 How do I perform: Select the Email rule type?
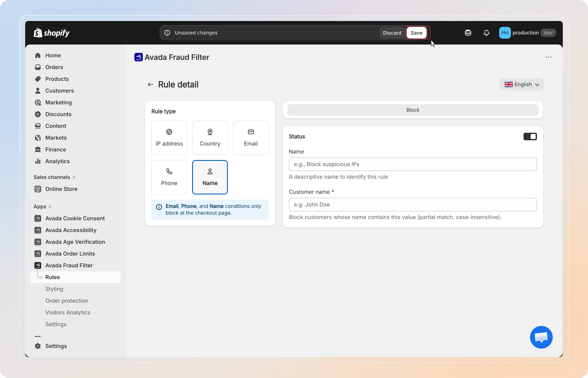251,138
